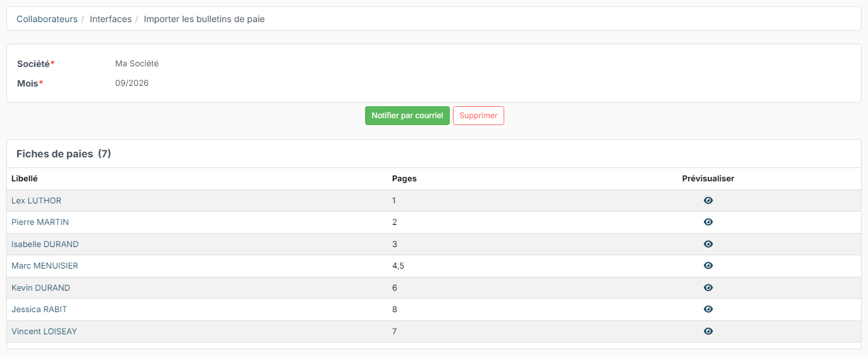Click the Prévisualiser column header

coord(708,179)
